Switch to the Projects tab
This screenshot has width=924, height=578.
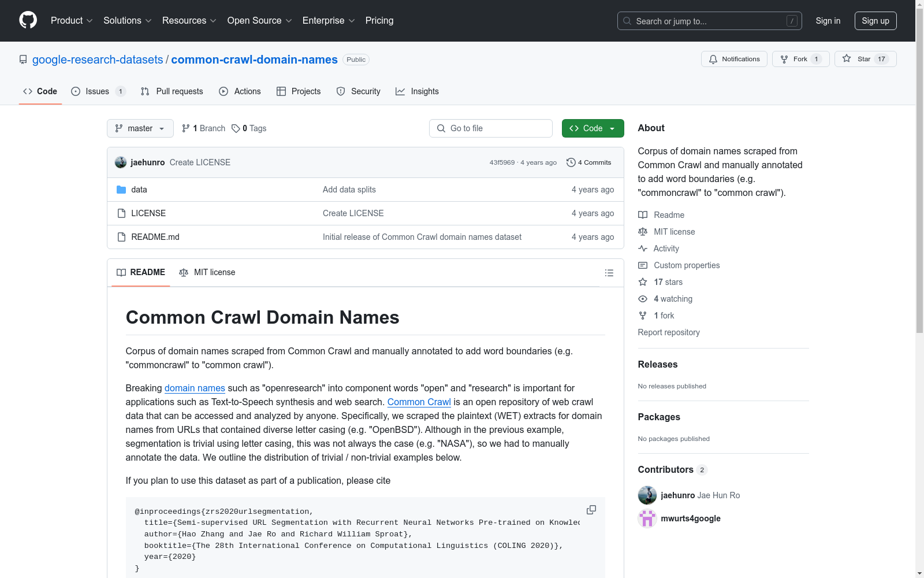[x=299, y=91]
